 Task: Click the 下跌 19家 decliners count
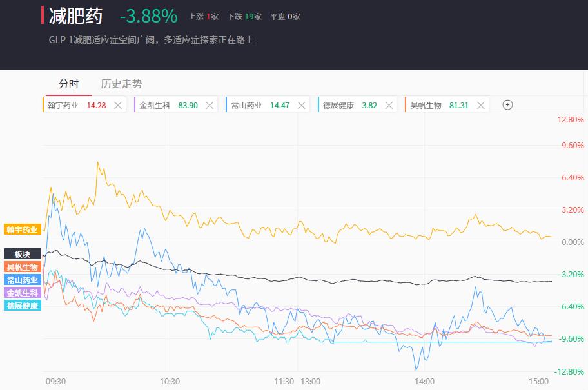(x=244, y=17)
